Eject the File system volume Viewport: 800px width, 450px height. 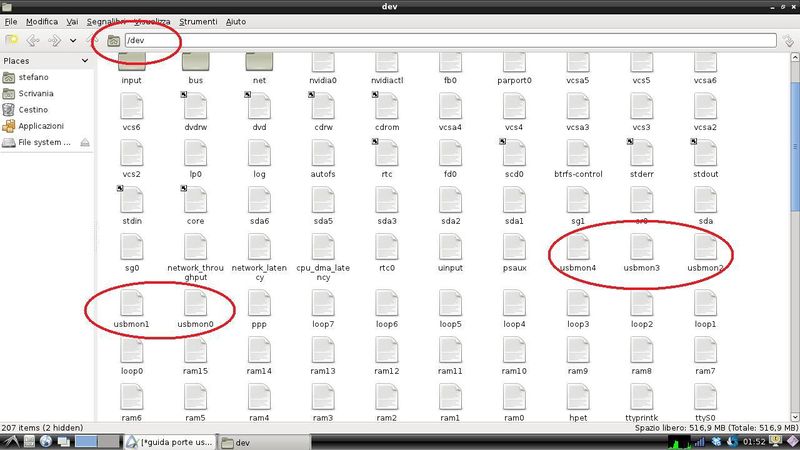[x=85, y=142]
